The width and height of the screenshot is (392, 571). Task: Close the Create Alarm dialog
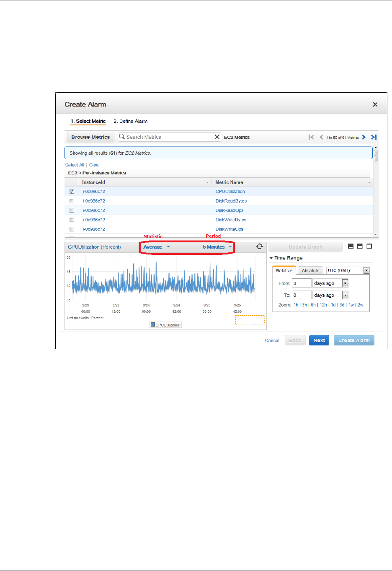click(x=375, y=104)
